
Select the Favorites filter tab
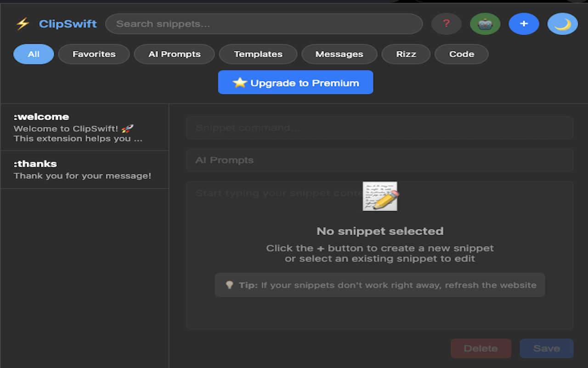(x=94, y=54)
